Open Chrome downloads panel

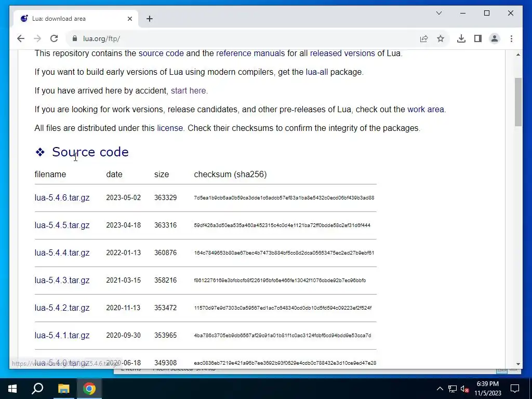point(461,38)
